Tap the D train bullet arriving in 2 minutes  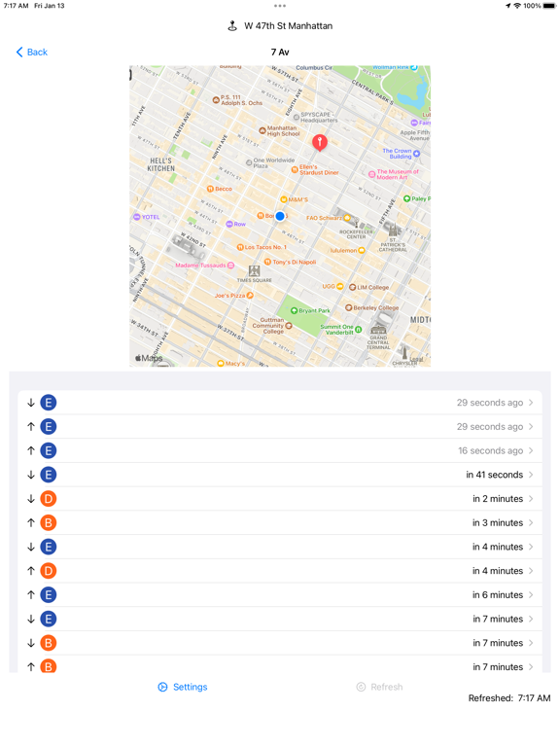(x=48, y=499)
